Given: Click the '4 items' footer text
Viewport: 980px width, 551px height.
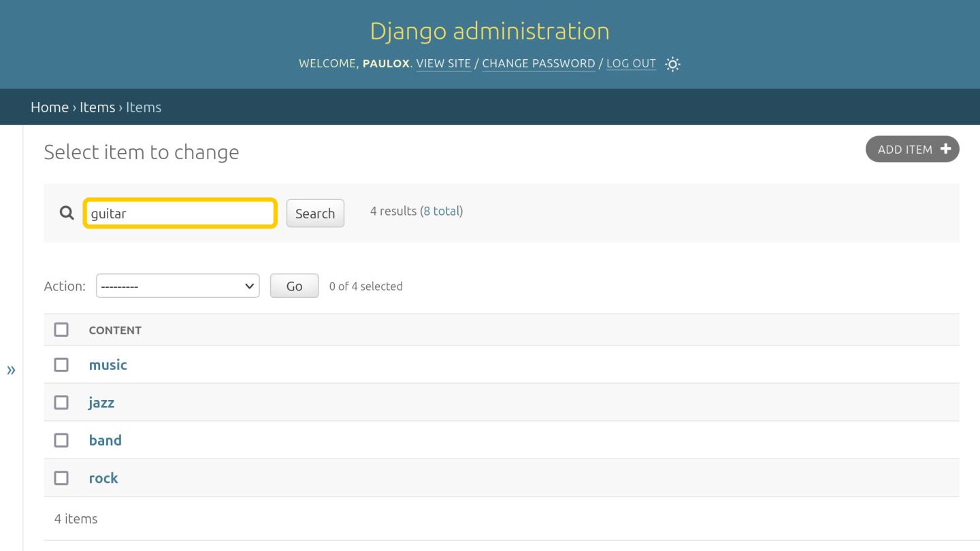Looking at the screenshot, I should [x=76, y=518].
